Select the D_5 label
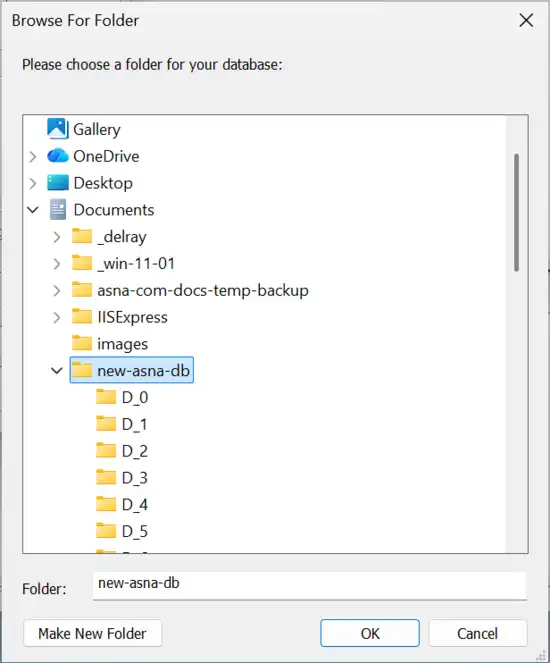The width and height of the screenshot is (550, 663). coord(135,531)
